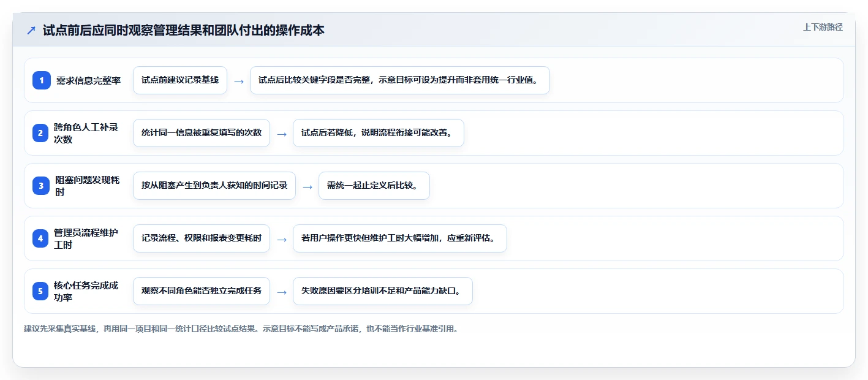This screenshot has height=380, width=868.
Task: Select the 记录流程、权限和报表变更耗时 box
Action: (x=202, y=238)
